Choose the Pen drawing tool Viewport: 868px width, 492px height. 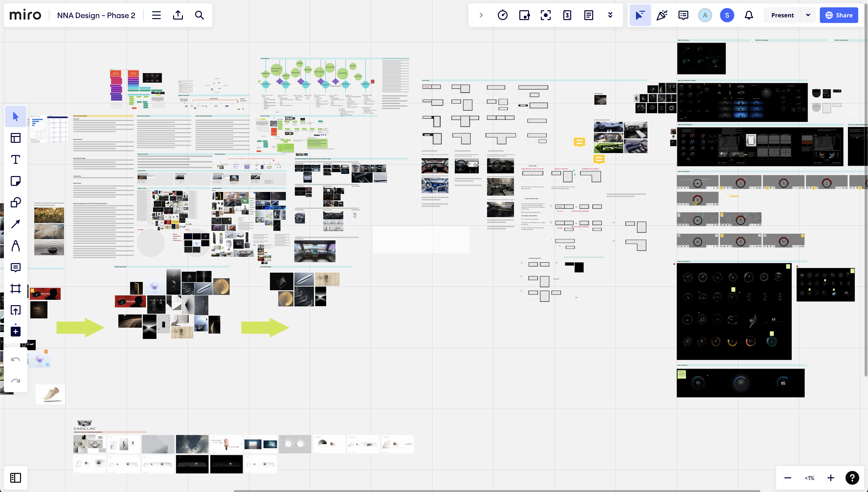16,246
